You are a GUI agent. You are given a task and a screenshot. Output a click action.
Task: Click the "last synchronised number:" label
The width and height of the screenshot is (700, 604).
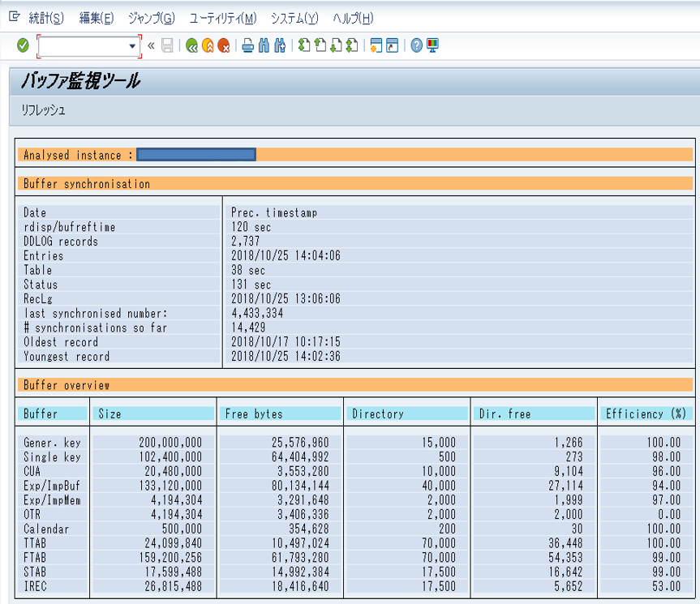point(96,314)
